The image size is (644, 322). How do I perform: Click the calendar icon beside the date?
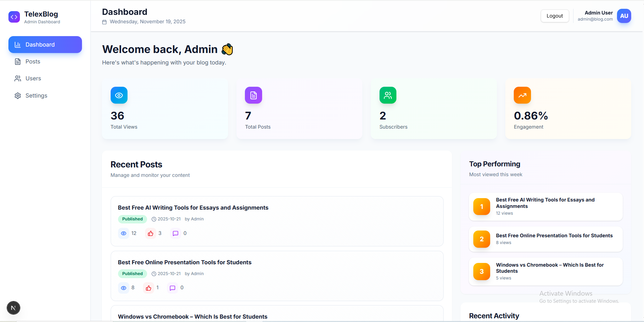click(x=104, y=22)
